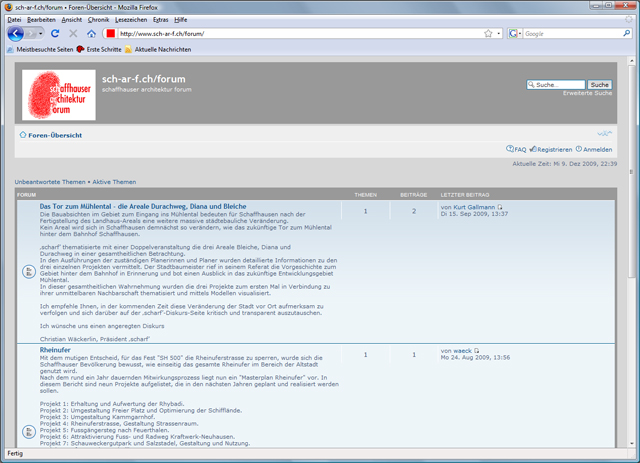Screen dimensions: 640x463
Task: Open the Lesezeichen menu
Action: tap(132, 19)
